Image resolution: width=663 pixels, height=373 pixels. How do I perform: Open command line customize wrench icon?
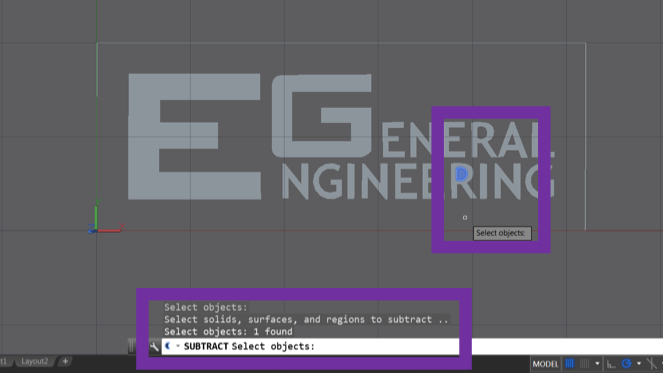154,347
